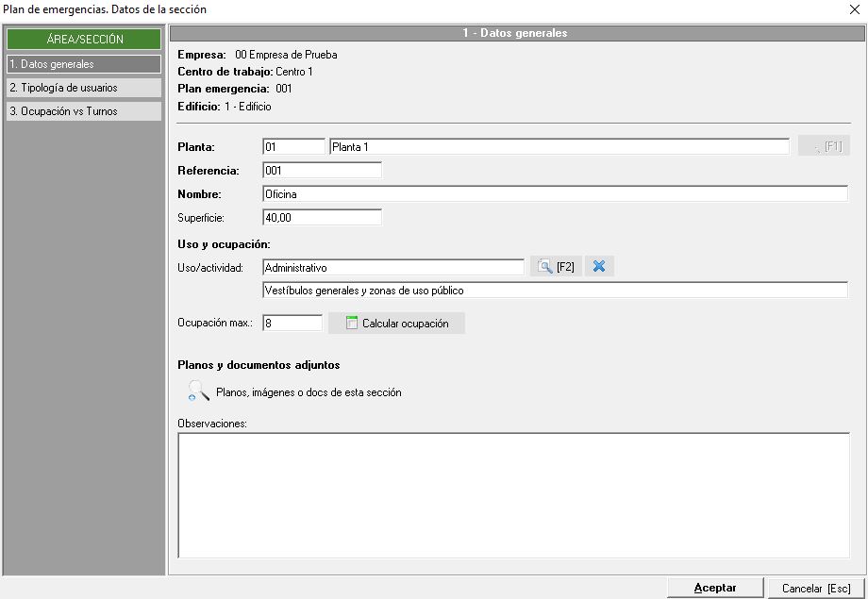This screenshot has width=868, height=599.
Task: Click the Uso/actividad field with Administrativo
Action: tap(392, 268)
